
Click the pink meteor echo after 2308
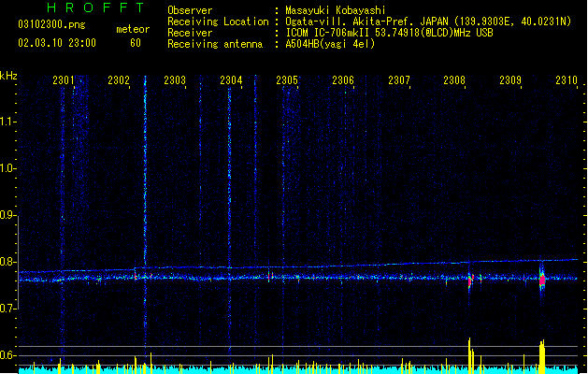(x=470, y=280)
